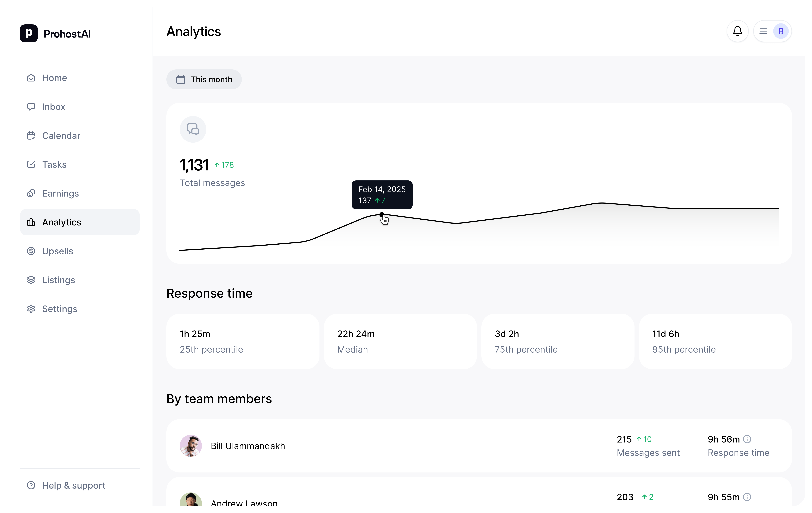The image size is (812, 513).
Task: Open the This month date range selector
Action: (x=204, y=79)
